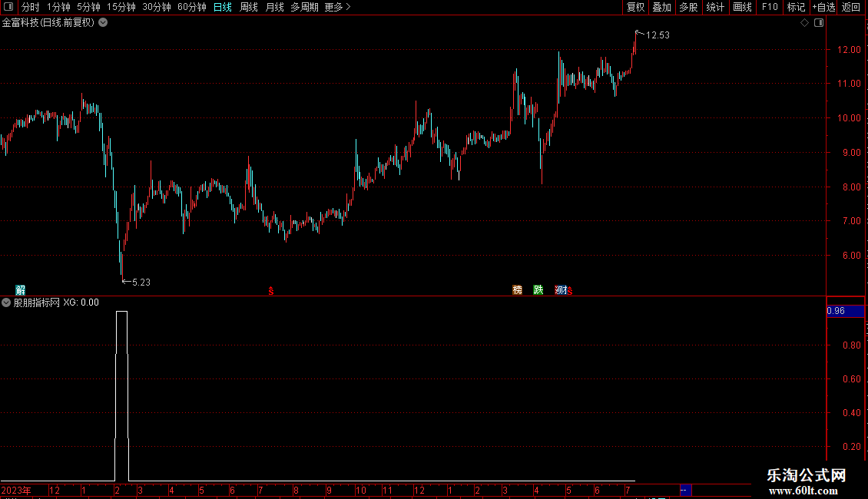Image resolution: width=868 pixels, height=499 pixels.
Task: Click the 测 marker icon
Action: pos(560,290)
